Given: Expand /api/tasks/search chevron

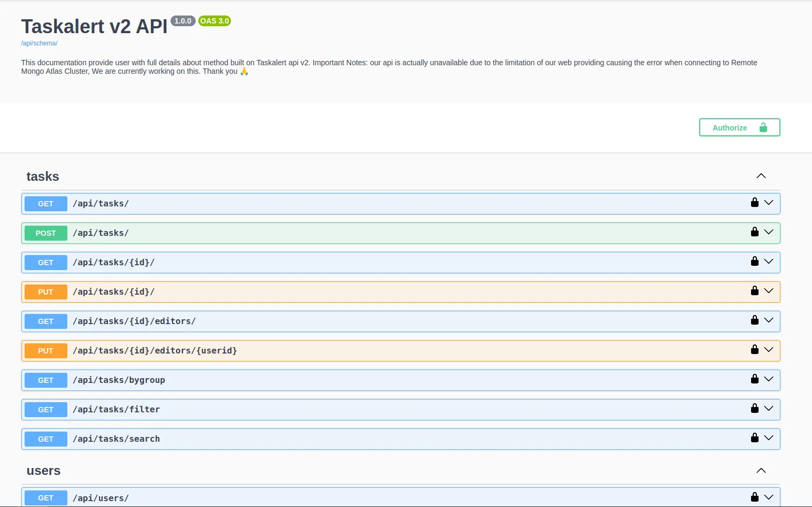Looking at the screenshot, I should [769, 438].
